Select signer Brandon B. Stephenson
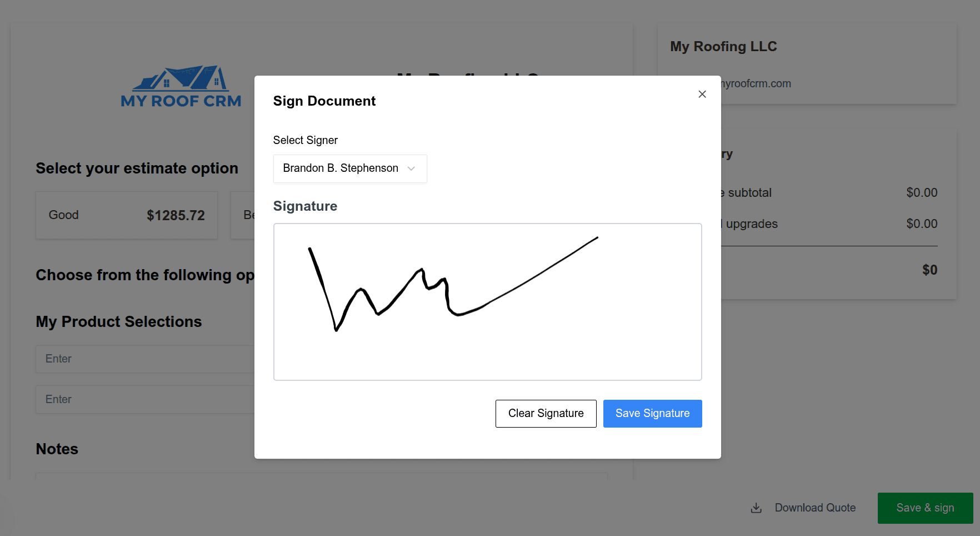This screenshot has height=536, width=980. tap(340, 168)
